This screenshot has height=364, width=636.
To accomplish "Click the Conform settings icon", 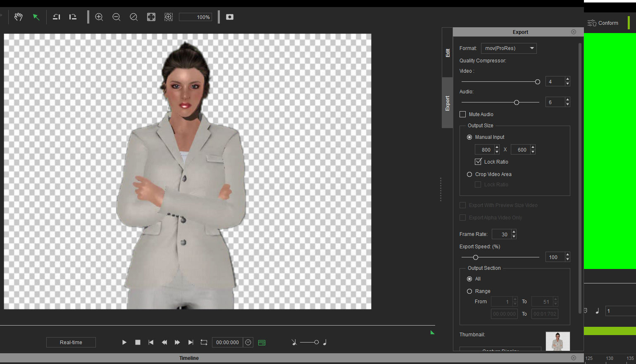I will coord(592,23).
